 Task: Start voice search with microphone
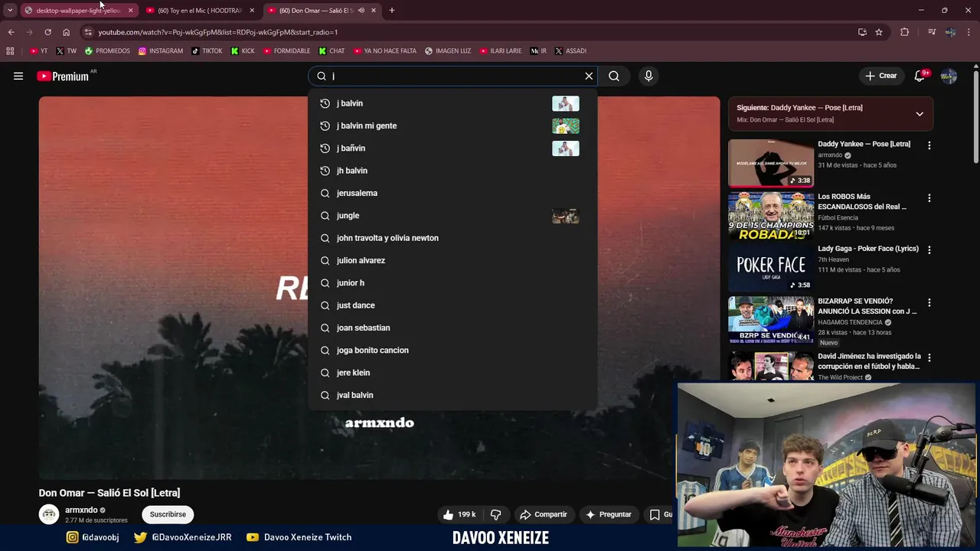point(648,76)
